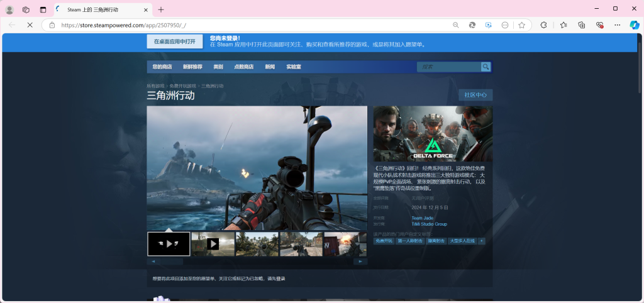Click the Steam search magnifier button
The width and height of the screenshot is (644, 303).
point(486,67)
